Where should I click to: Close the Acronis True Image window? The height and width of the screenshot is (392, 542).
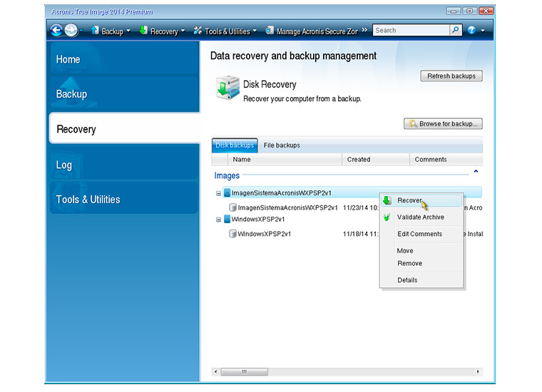(486, 11)
